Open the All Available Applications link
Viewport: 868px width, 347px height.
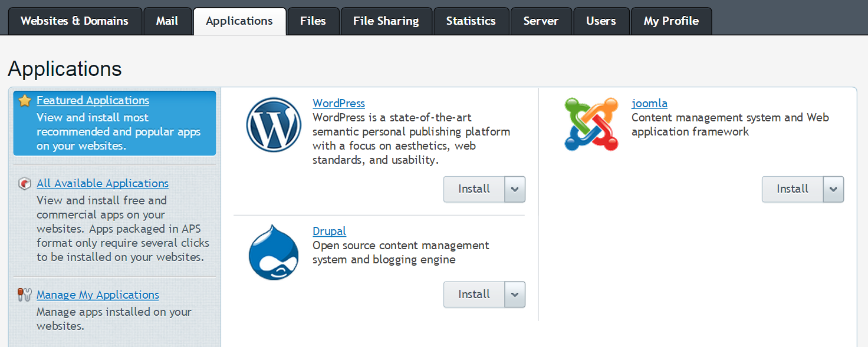103,184
